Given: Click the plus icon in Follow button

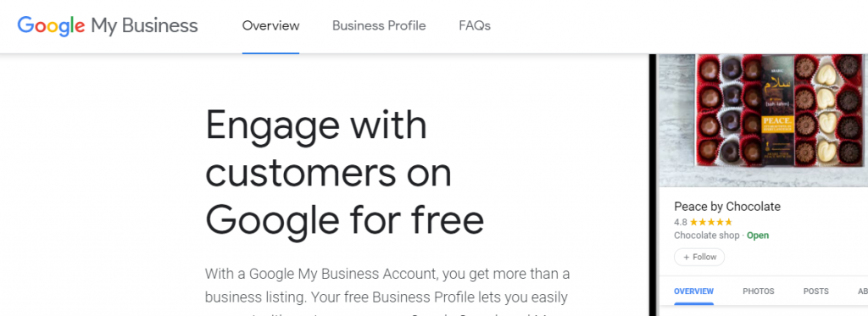Looking at the screenshot, I should coord(687,257).
